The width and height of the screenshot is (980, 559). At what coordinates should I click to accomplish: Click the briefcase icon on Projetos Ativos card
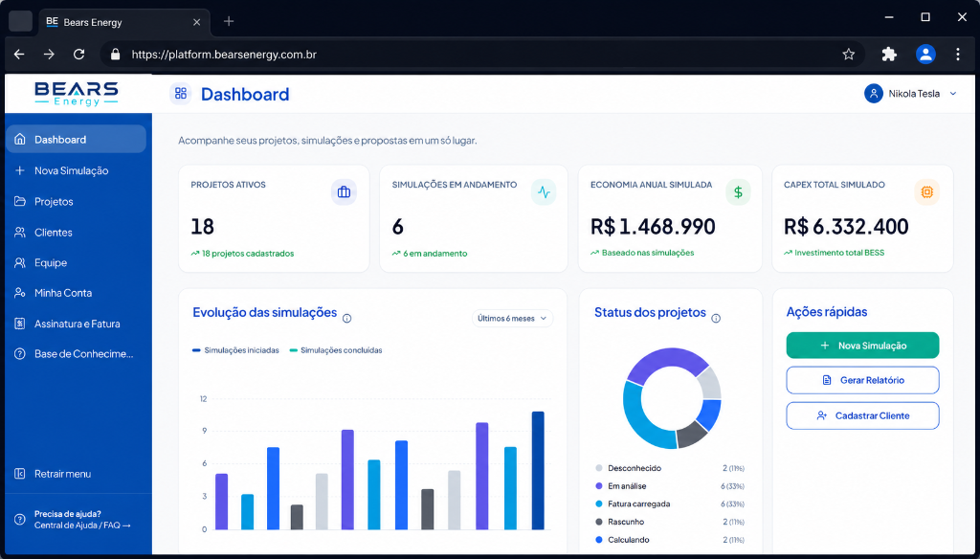pos(344,192)
